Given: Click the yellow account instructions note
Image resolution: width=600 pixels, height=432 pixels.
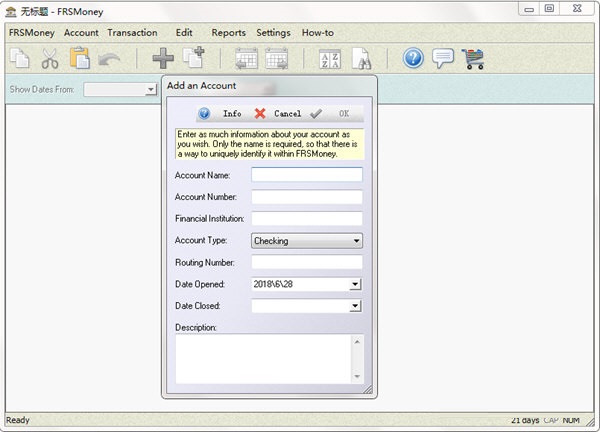Looking at the screenshot, I should click(269, 144).
